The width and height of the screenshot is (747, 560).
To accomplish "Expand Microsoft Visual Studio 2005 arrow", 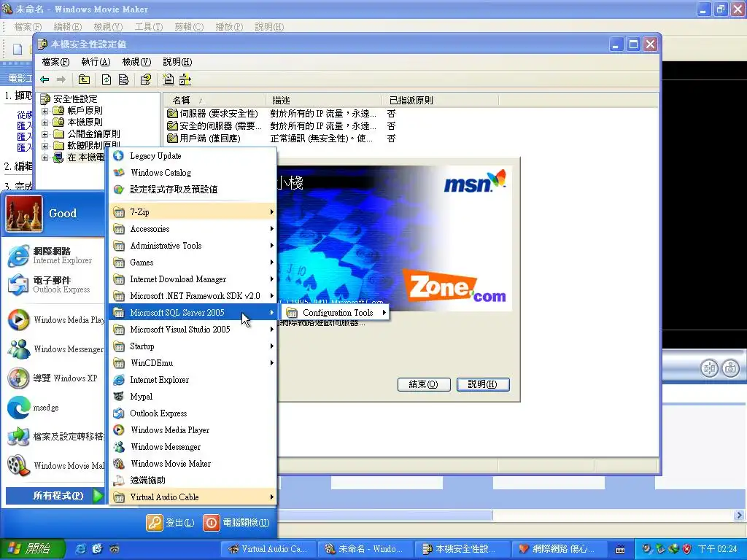I will tap(271, 329).
